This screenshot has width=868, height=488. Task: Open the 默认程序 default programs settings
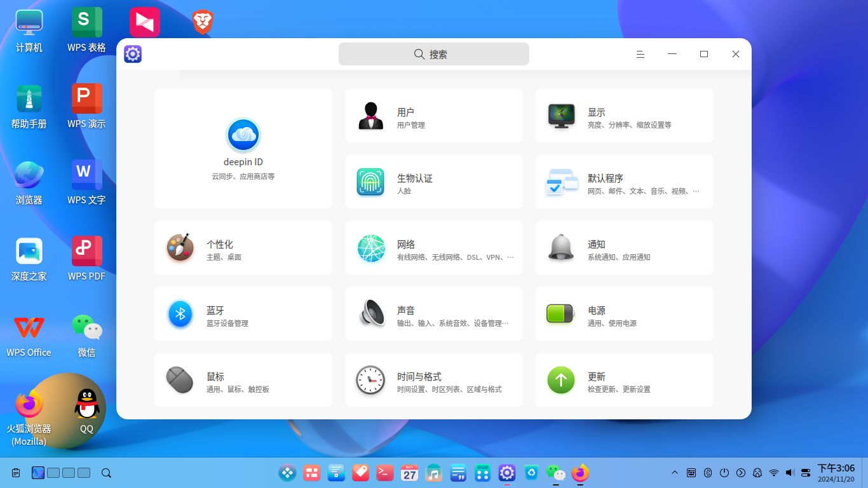coord(624,182)
